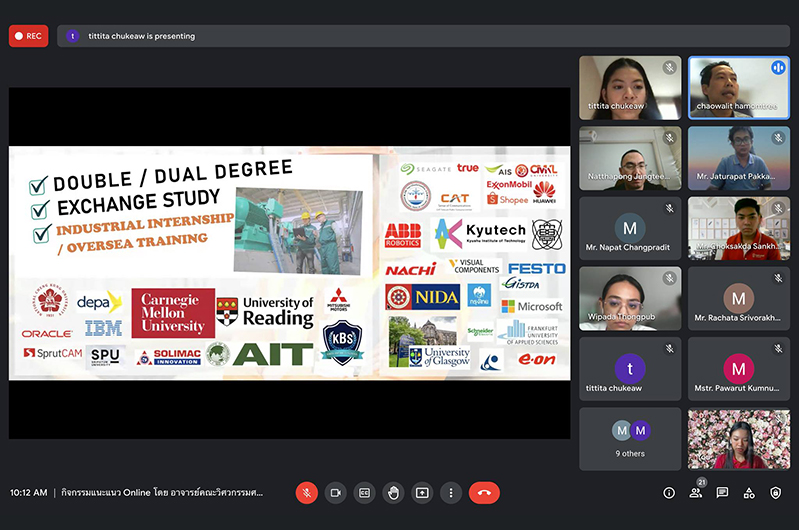The width and height of the screenshot is (799, 530).
Task: Open the meeting details info icon
Action: [669, 493]
